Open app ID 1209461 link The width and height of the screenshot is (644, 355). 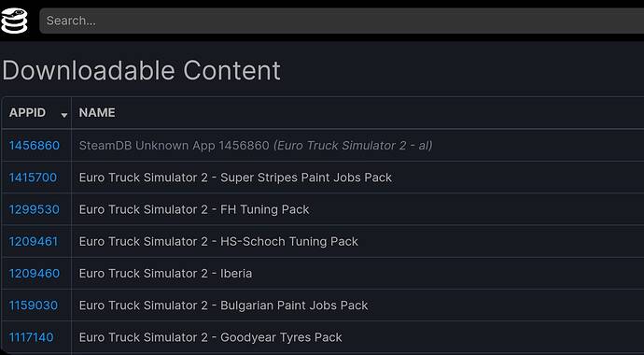(x=34, y=241)
